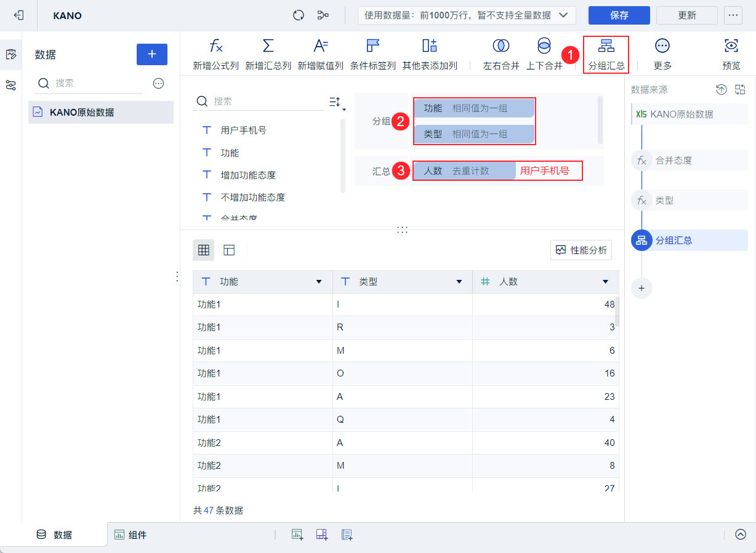Select 不增加功能态度 field

[252, 197]
